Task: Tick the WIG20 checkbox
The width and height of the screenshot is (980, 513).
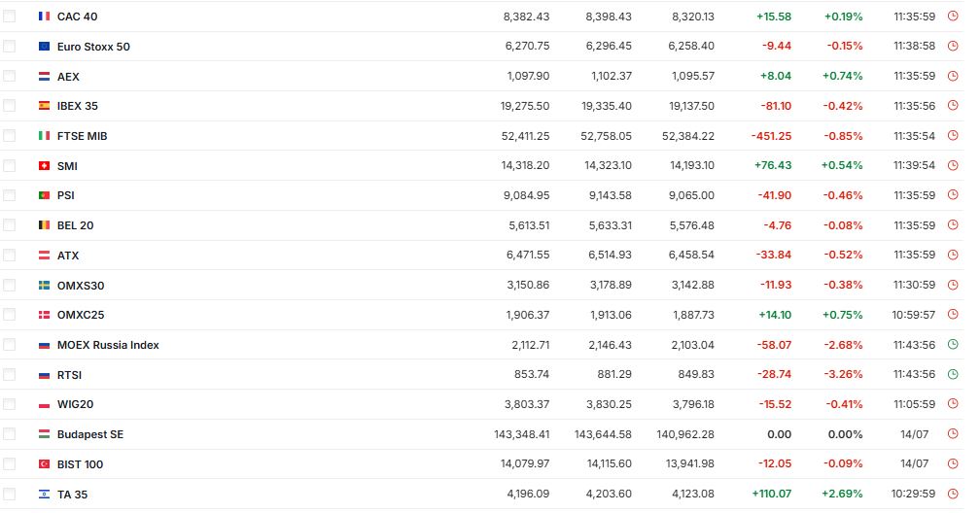Action: tap(10, 404)
